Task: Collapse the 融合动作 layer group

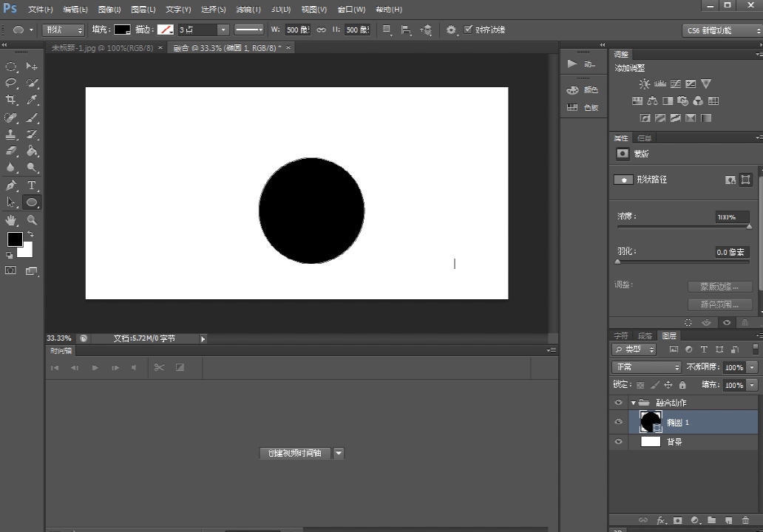Action: (633, 403)
